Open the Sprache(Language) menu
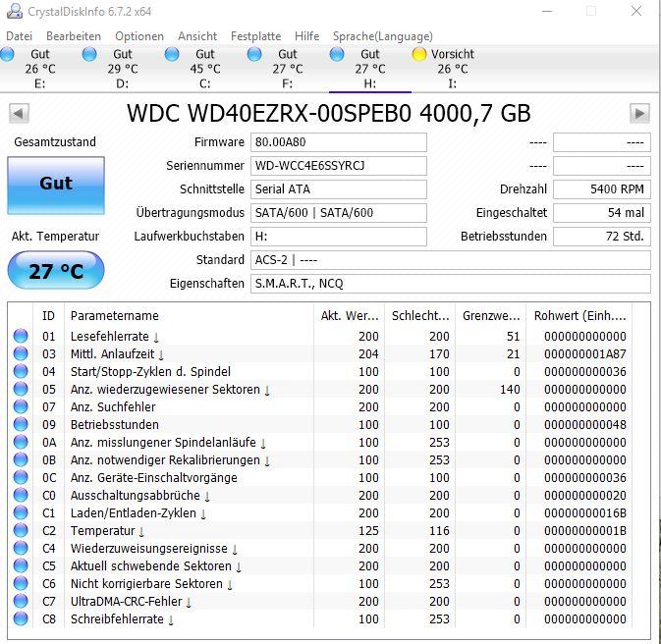661x644 pixels. tap(382, 36)
